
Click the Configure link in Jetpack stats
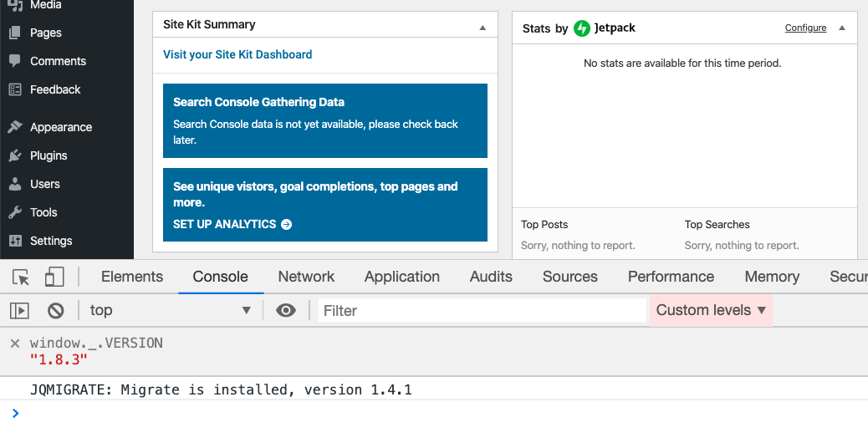805,28
